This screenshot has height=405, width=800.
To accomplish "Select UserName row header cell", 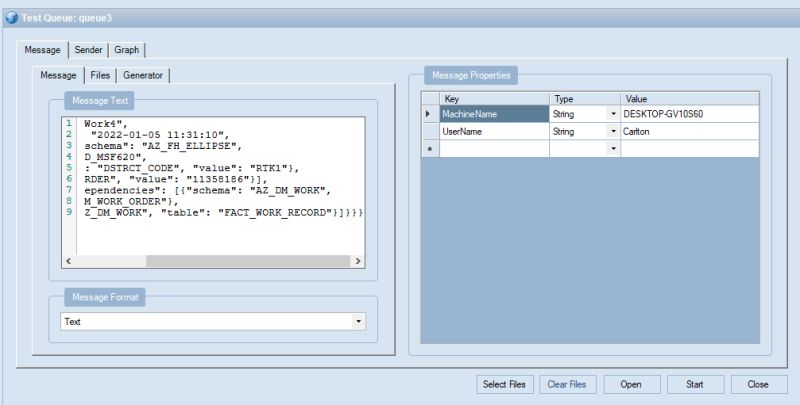I will [430, 132].
